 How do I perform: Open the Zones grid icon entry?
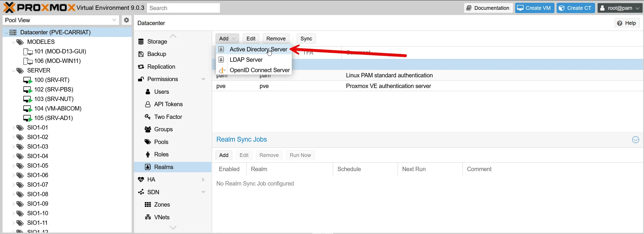pos(148,205)
